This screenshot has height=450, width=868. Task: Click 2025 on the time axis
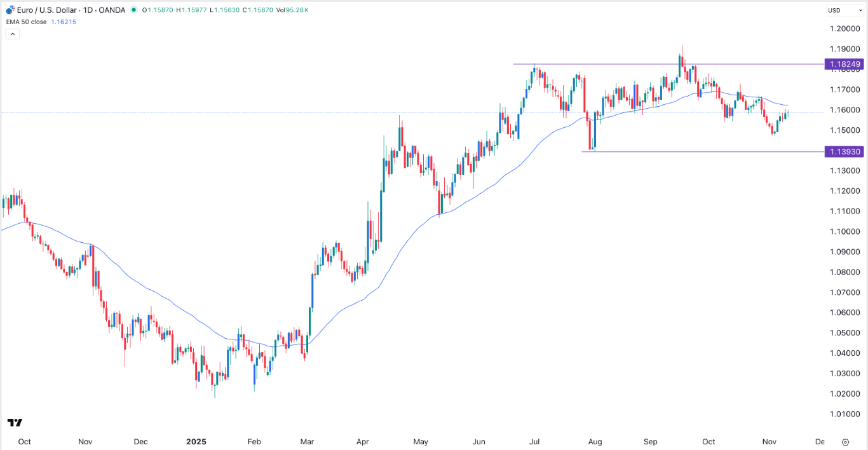tap(196, 441)
